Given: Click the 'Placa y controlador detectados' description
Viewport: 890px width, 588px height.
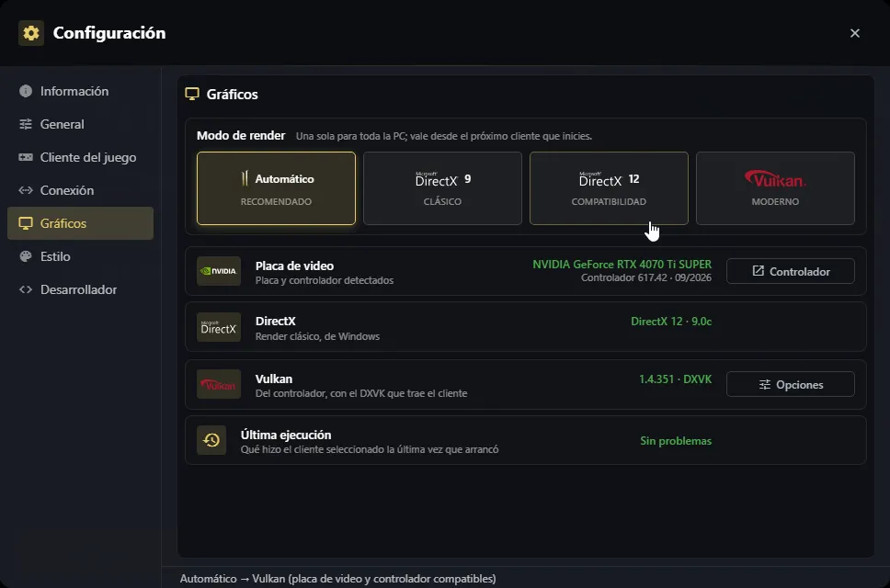Looking at the screenshot, I should [x=325, y=280].
